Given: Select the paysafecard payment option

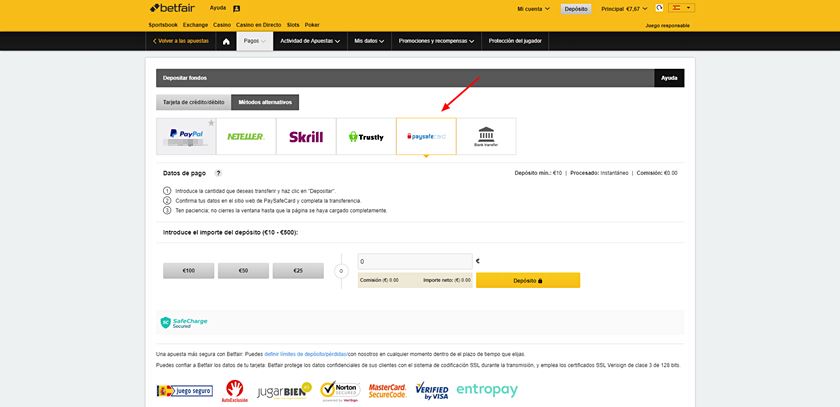Looking at the screenshot, I should pyautogui.click(x=426, y=137).
